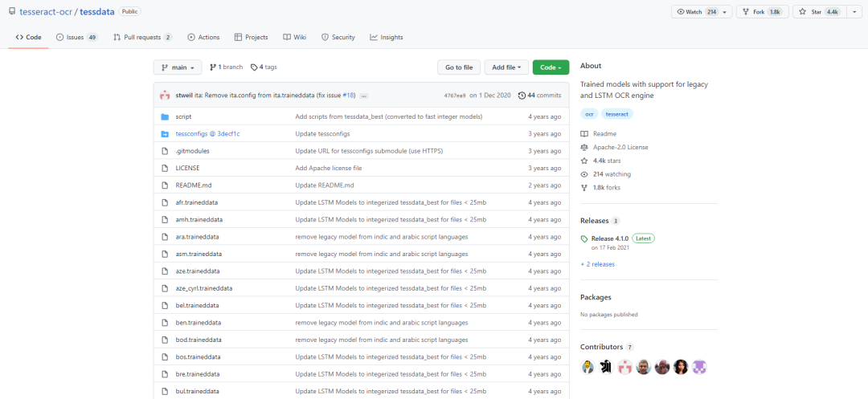Open the tesseract-ocr organization link
The image size is (868, 399).
pos(47,11)
